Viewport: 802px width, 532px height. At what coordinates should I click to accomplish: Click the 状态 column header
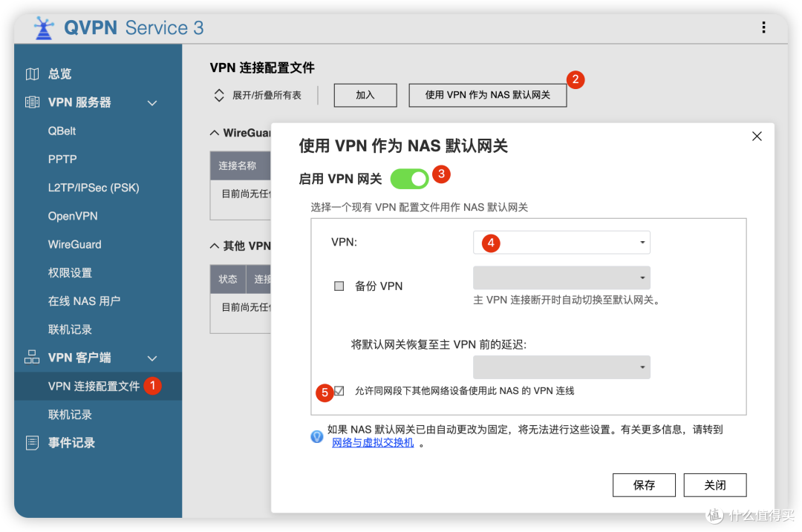pos(228,279)
